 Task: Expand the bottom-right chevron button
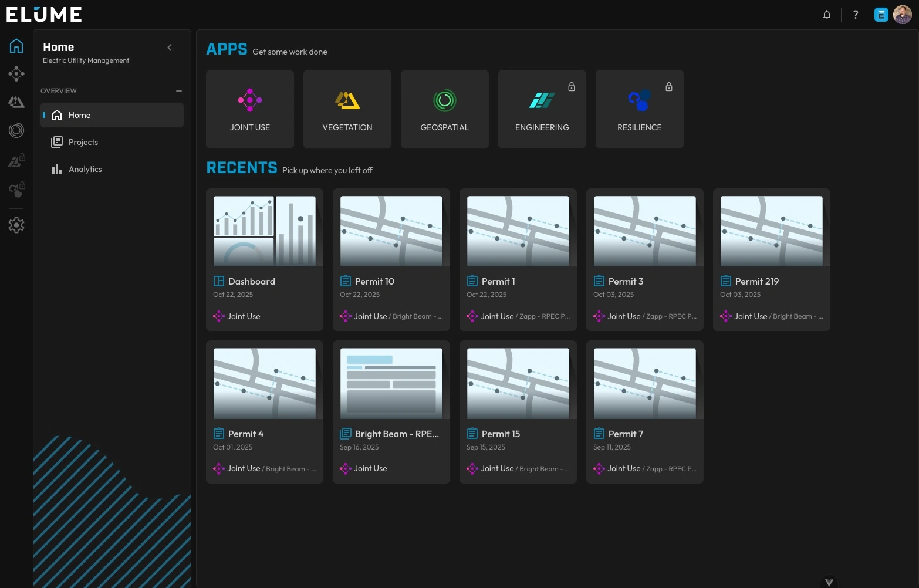829,582
